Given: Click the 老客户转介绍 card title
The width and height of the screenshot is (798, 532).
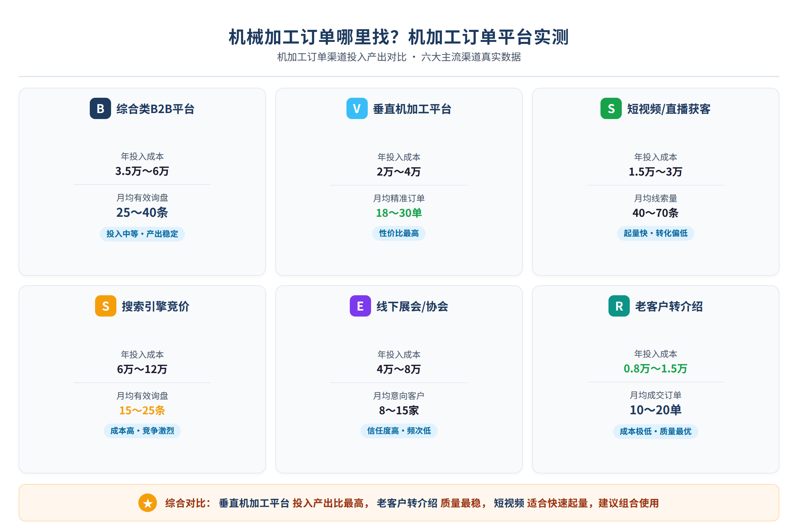Looking at the screenshot, I should (669, 306).
